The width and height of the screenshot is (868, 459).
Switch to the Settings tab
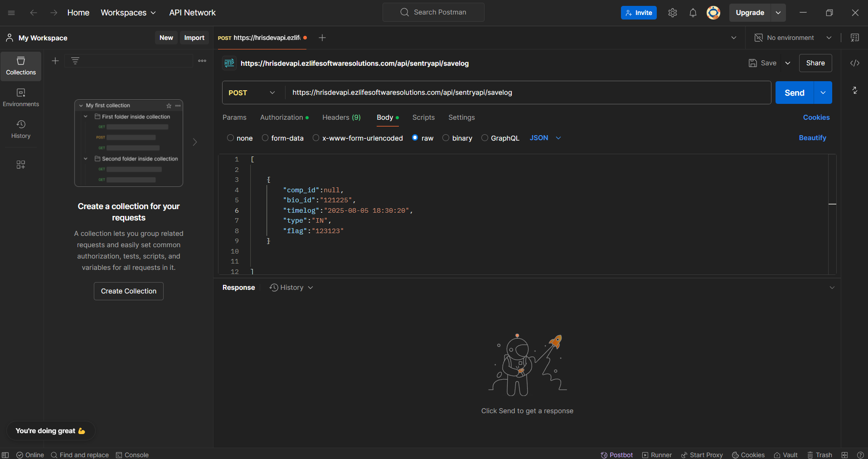461,117
